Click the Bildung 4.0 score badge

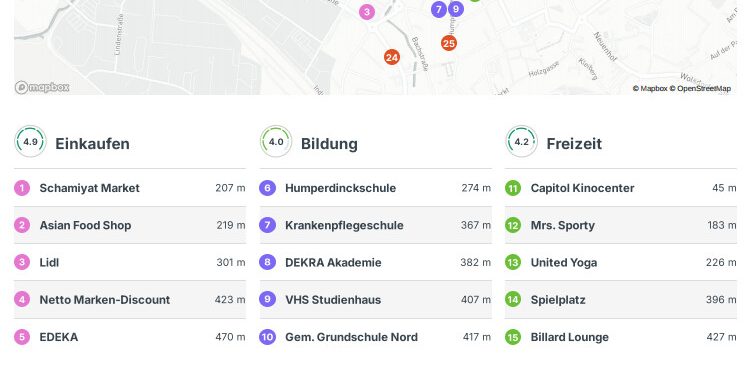click(276, 142)
